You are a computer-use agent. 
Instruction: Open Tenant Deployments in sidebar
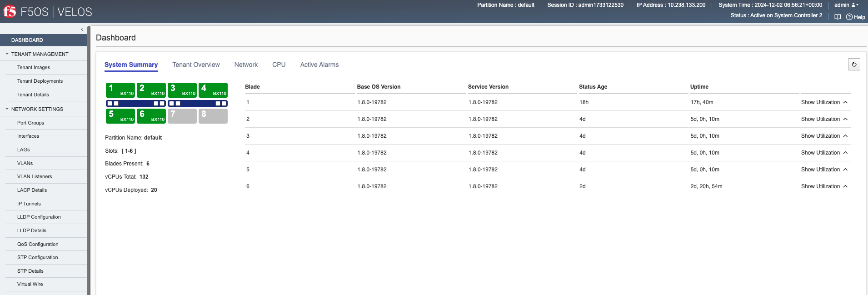(x=40, y=81)
